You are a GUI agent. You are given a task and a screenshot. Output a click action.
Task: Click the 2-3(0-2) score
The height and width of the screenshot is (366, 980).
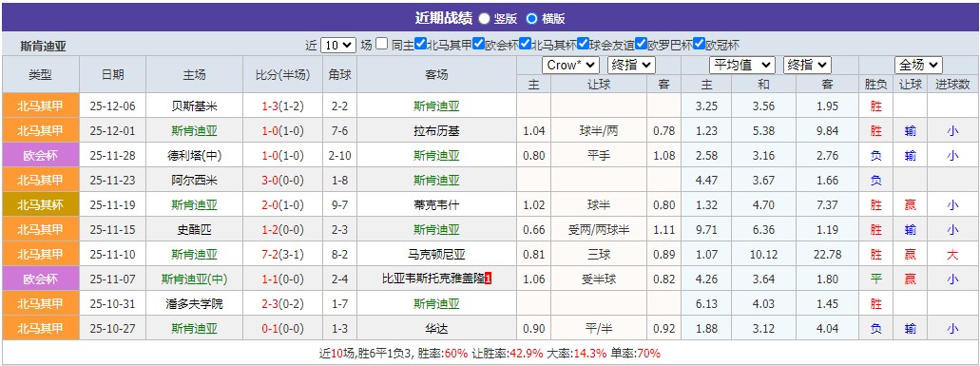click(x=282, y=304)
